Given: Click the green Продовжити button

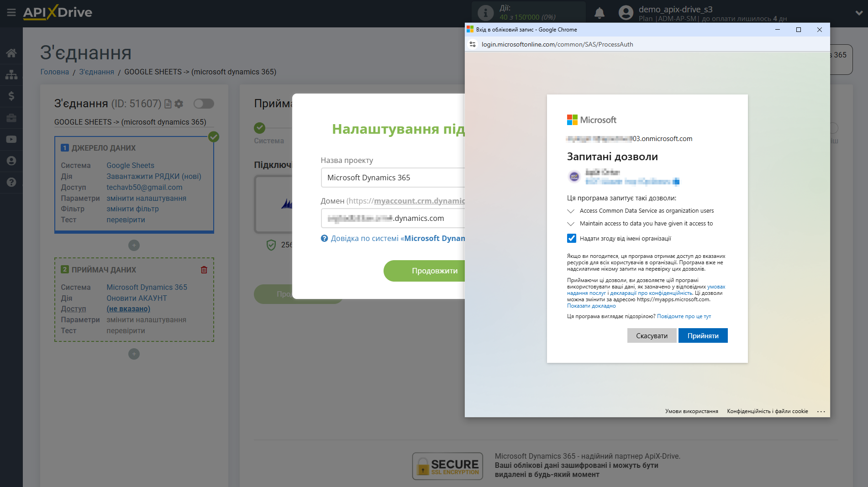Looking at the screenshot, I should [424, 271].
